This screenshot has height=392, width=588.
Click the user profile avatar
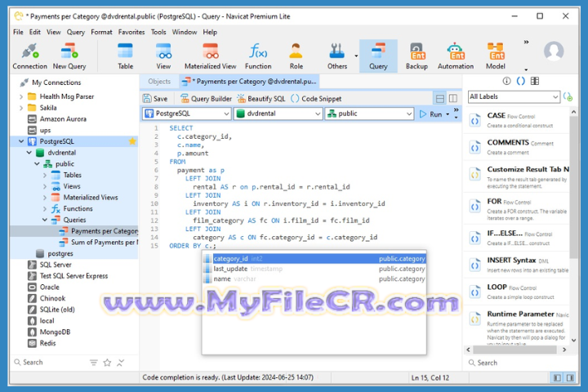[x=554, y=51]
